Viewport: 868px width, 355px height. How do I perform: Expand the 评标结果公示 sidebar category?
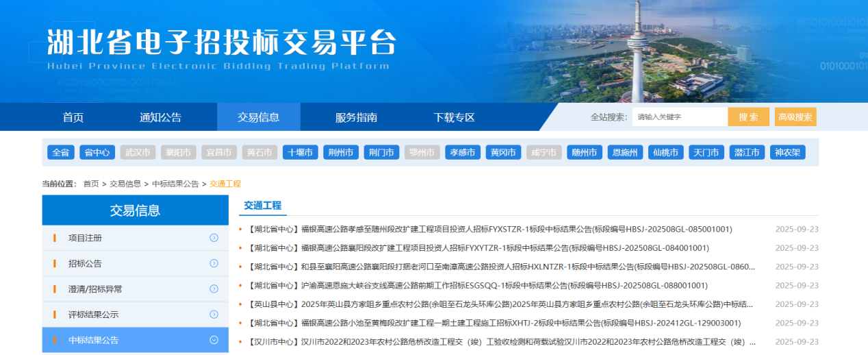coord(93,314)
